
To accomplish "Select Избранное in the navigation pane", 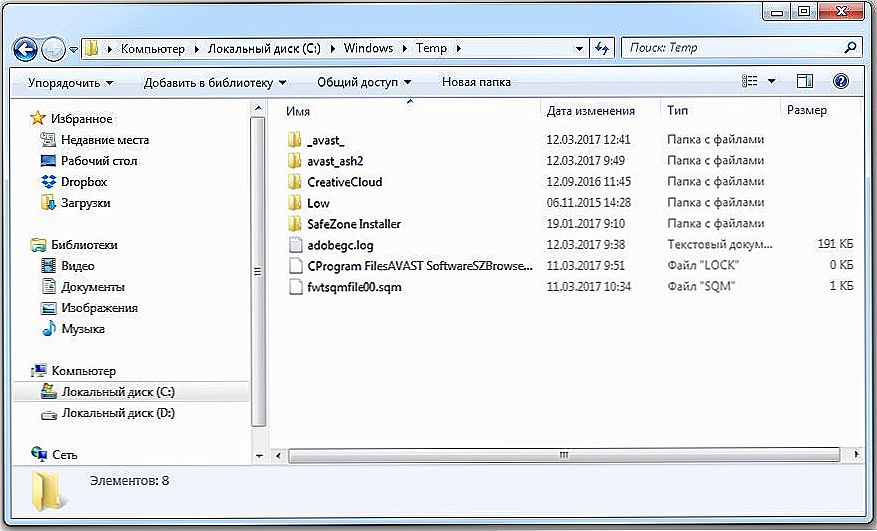I will click(82, 119).
